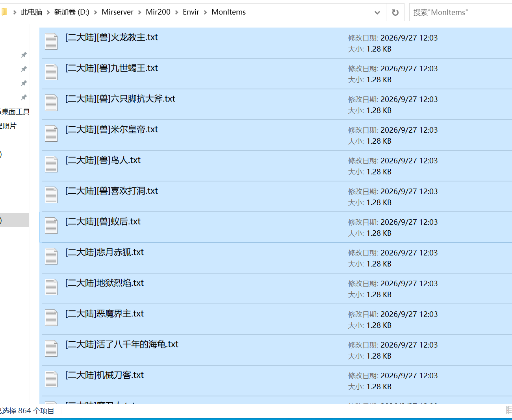The image size is (512, 420).
Task: Go to 此电脑 in the breadcrumb
Action: click(32, 12)
